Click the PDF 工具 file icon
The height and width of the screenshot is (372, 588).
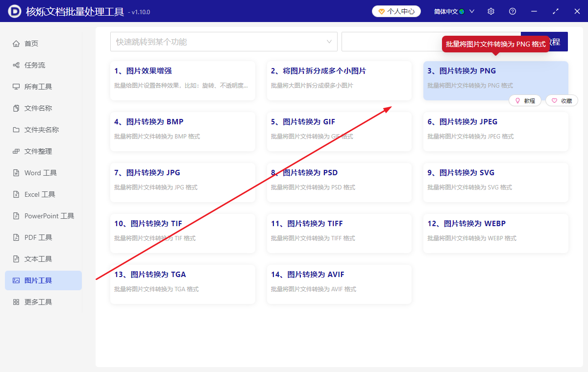coord(16,237)
